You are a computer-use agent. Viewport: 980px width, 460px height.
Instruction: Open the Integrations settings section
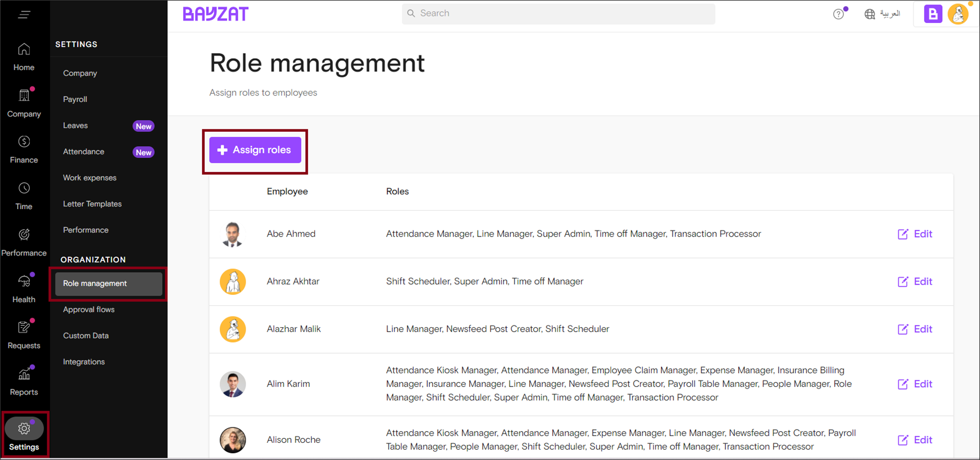point(84,362)
